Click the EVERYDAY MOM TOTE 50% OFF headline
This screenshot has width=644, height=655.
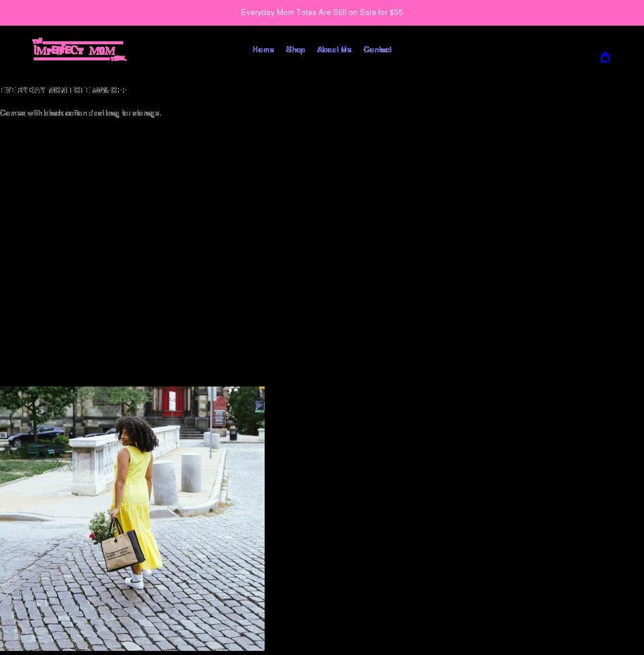(62, 90)
